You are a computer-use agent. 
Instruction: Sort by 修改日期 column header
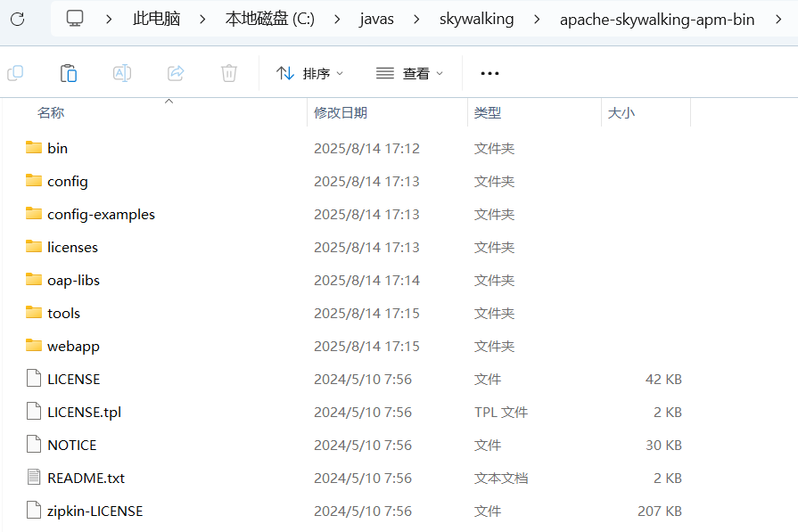point(341,112)
